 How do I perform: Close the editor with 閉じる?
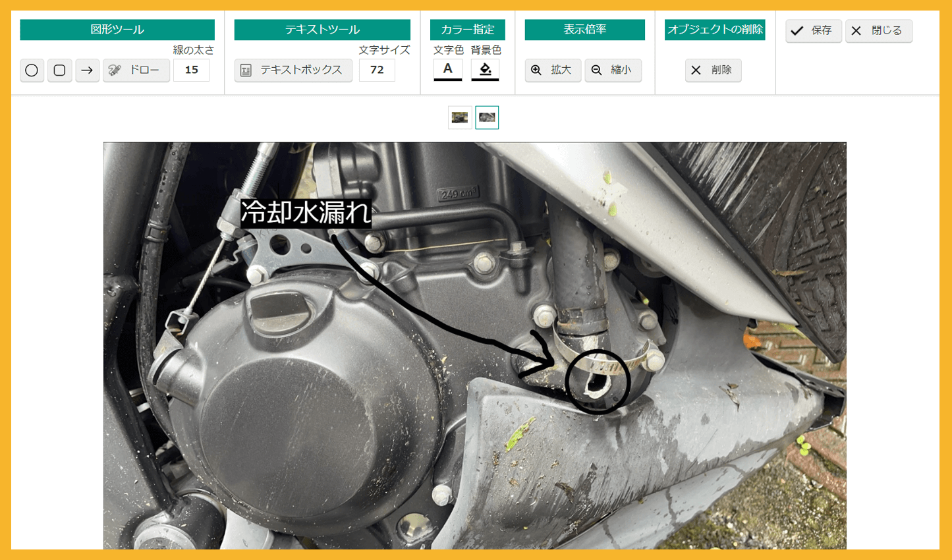pos(879,30)
